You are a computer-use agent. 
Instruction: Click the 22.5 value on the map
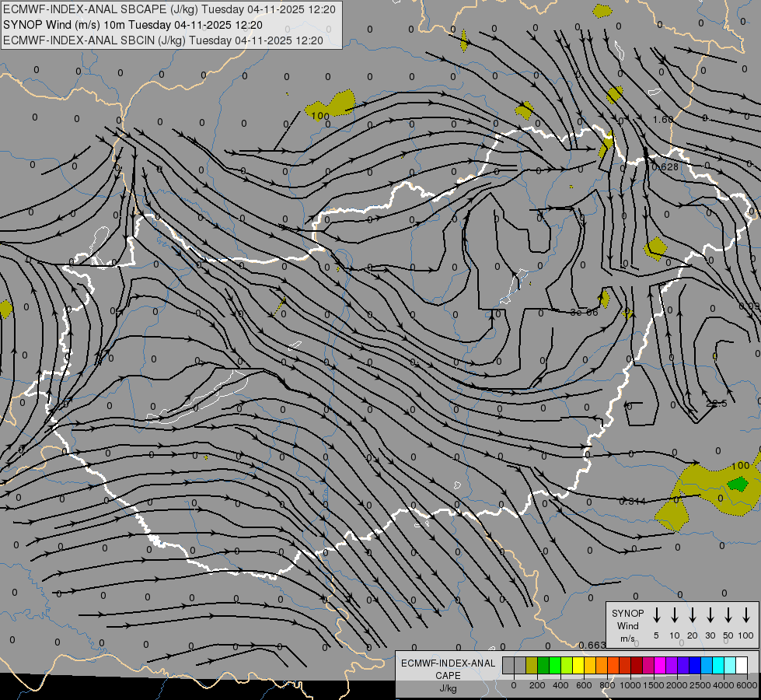[x=717, y=404]
